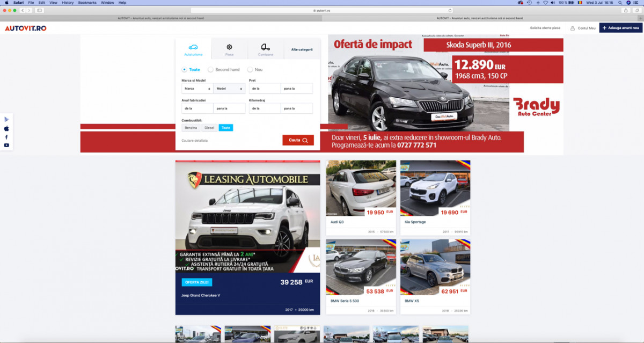This screenshot has height=343, width=644.
Task: Click the OFERTA ZILEI badge
Action: tap(196, 282)
